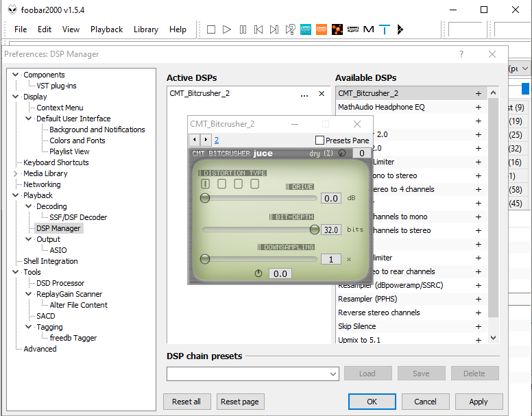Collapse the Tools tree node
Image resolution: width=532 pixels, height=416 pixels.
pos(15,272)
